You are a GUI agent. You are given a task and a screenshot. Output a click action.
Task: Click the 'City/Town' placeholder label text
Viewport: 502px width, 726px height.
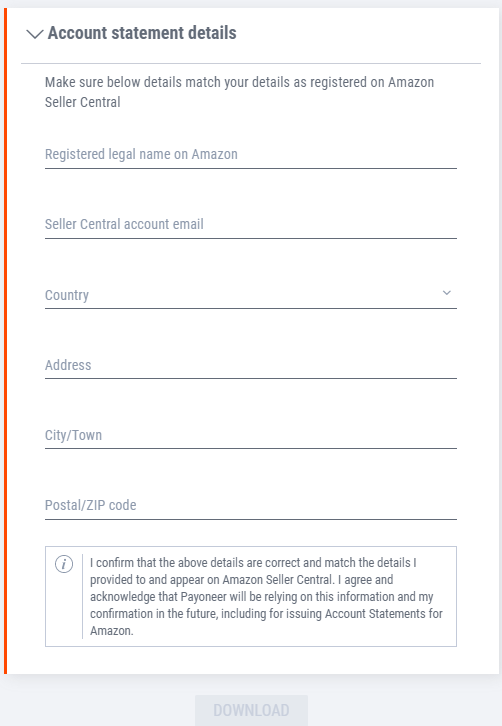[x=73, y=435]
